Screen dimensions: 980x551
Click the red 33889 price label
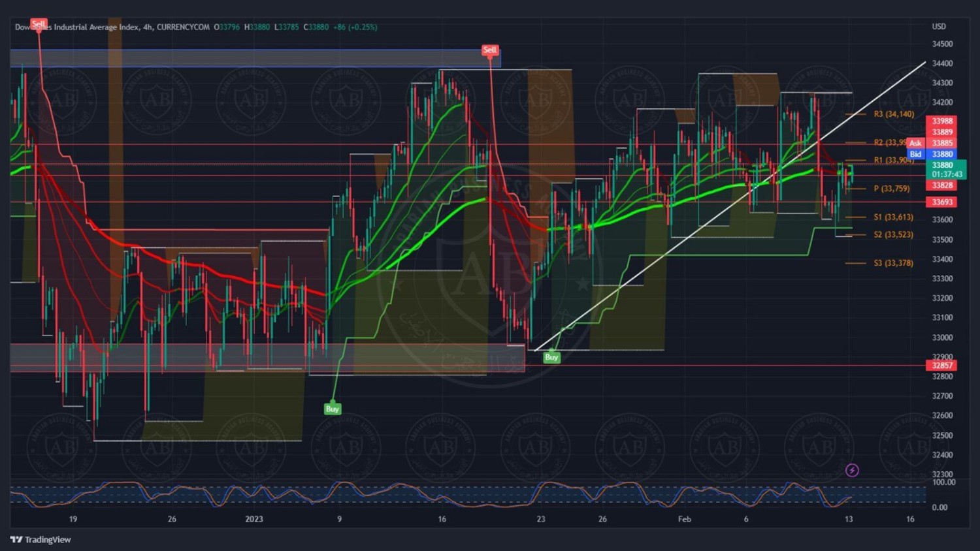pyautogui.click(x=942, y=132)
